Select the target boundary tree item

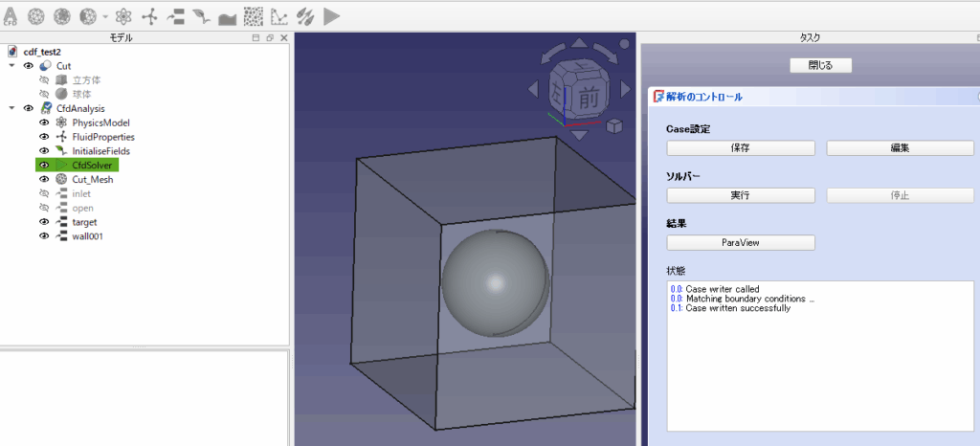(x=84, y=222)
